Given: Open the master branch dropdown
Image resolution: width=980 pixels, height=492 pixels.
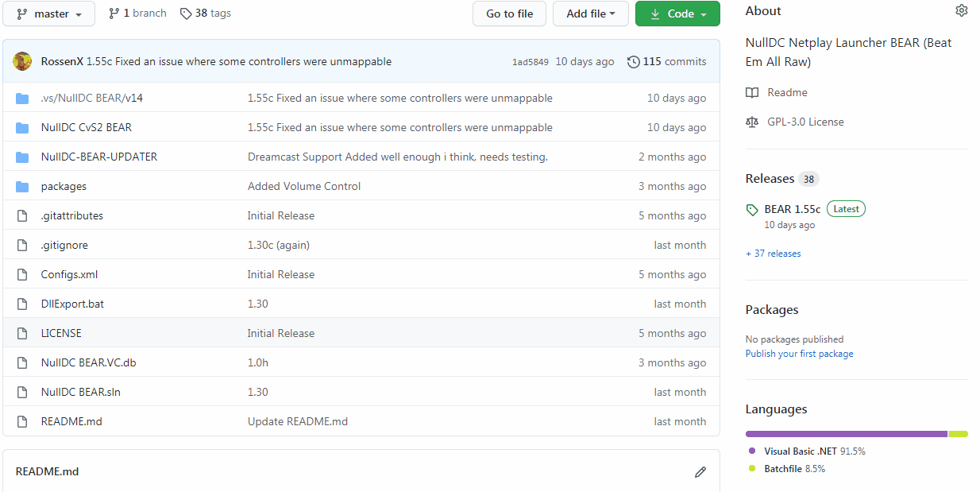Looking at the screenshot, I should point(49,14).
